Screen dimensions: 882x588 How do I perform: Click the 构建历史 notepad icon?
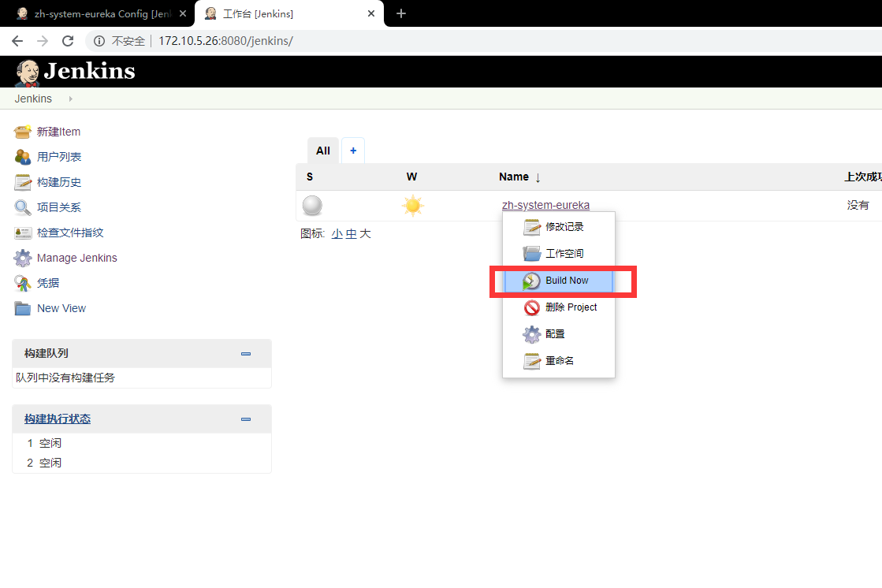pos(23,182)
